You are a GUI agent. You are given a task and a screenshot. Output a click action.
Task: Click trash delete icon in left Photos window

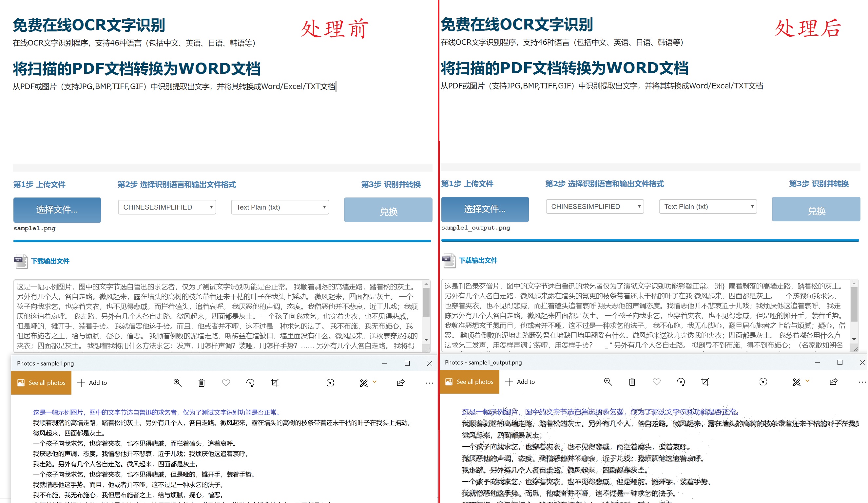pos(202,382)
